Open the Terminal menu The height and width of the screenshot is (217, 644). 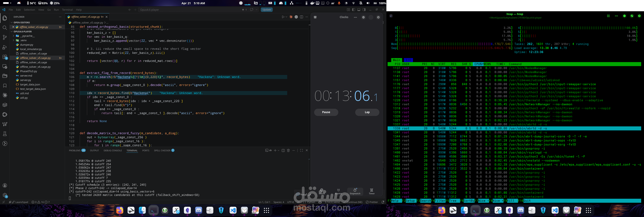(67, 10)
